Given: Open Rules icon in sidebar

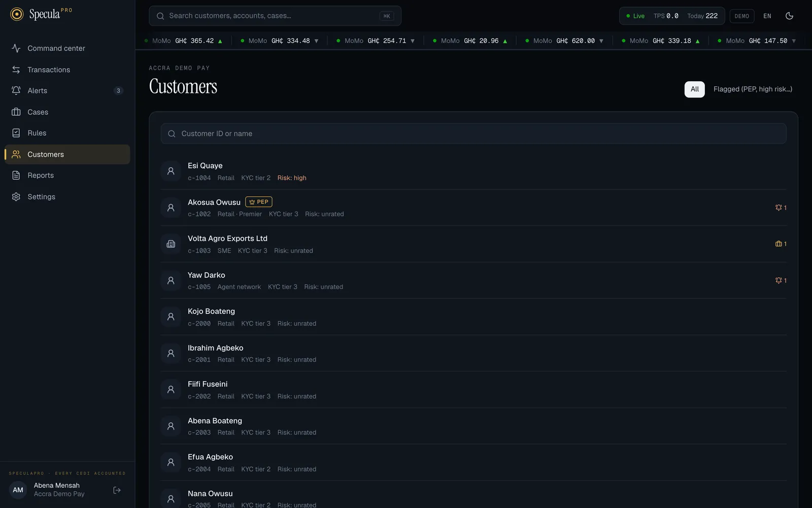Looking at the screenshot, I should click(x=16, y=133).
